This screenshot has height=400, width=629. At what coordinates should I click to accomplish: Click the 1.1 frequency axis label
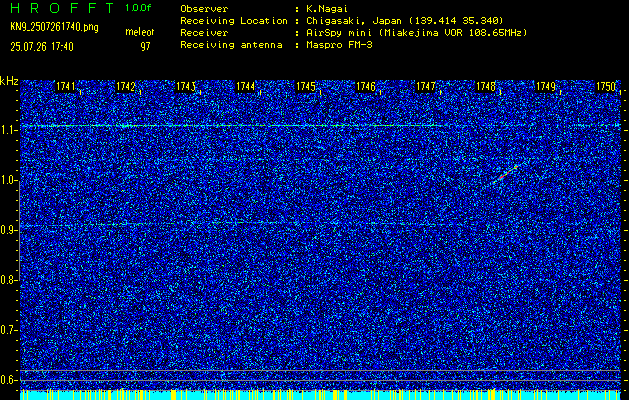coord(8,130)
